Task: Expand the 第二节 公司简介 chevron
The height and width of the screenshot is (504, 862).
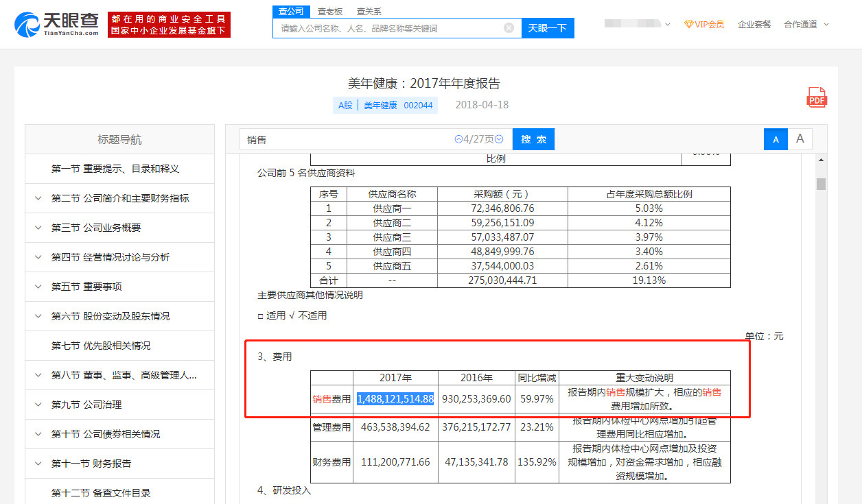Action: click(38, 198)
